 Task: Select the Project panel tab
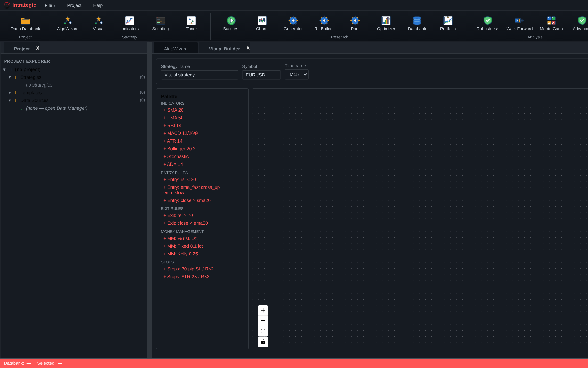tap(22, 49)
